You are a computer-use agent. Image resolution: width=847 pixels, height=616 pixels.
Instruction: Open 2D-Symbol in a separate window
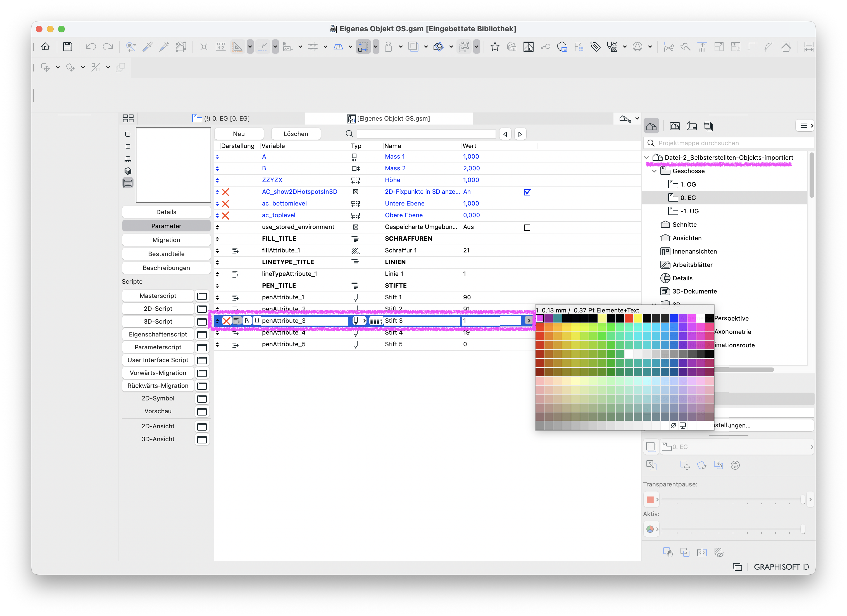pos(202,399)
